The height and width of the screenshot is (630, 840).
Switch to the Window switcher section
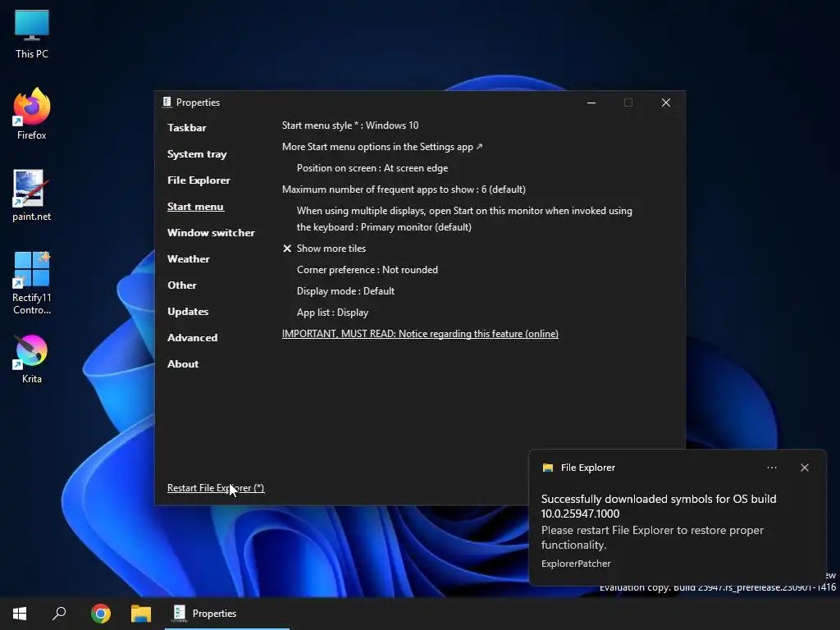click(211, 232)
